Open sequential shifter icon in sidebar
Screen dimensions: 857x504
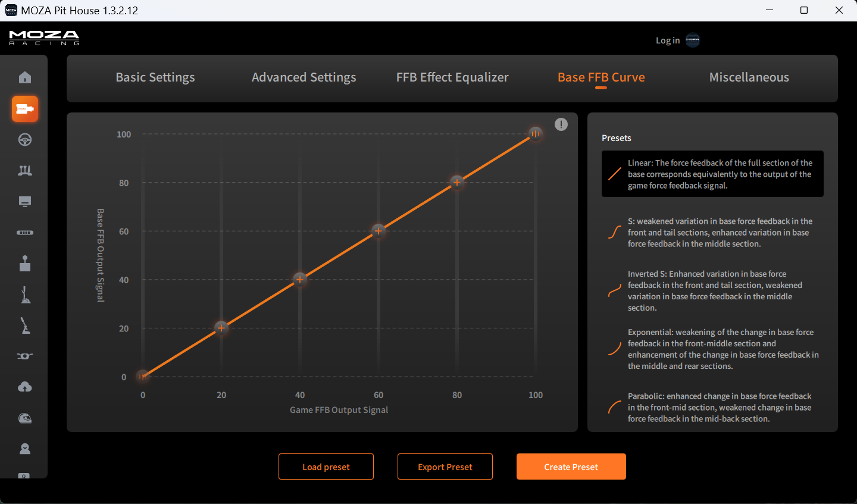click(25, 295)
